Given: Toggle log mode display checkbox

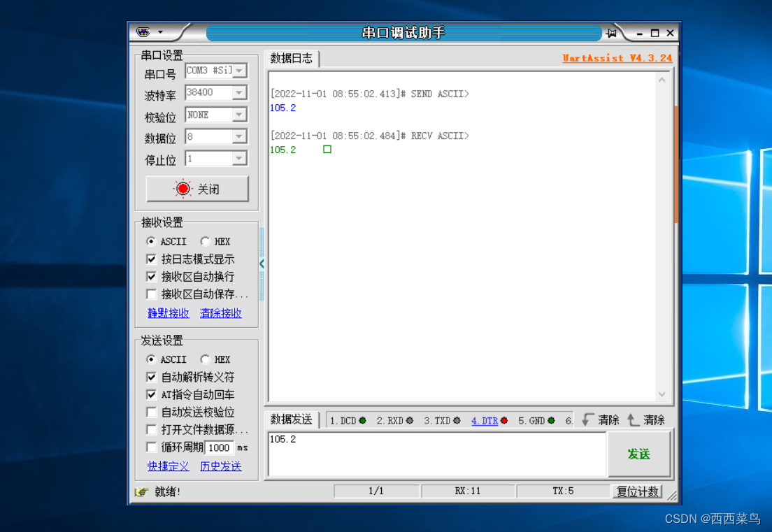Looking at the screenshot, I should coord(151,259).
